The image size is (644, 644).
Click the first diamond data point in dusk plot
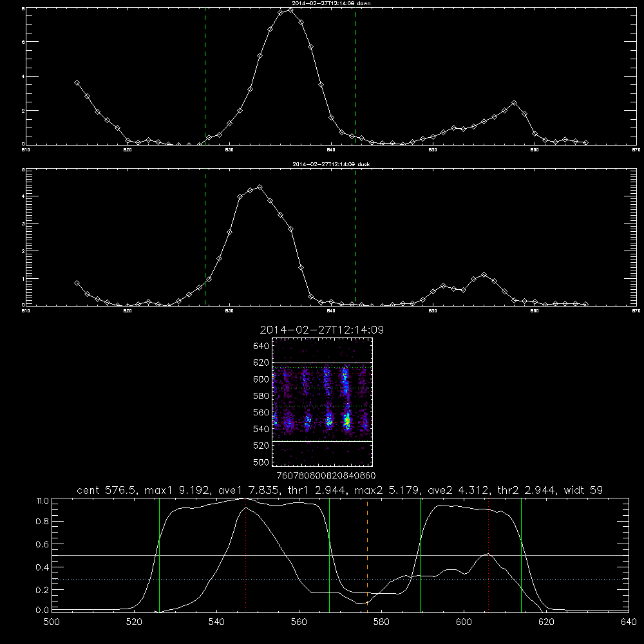[x=77, y=283]
